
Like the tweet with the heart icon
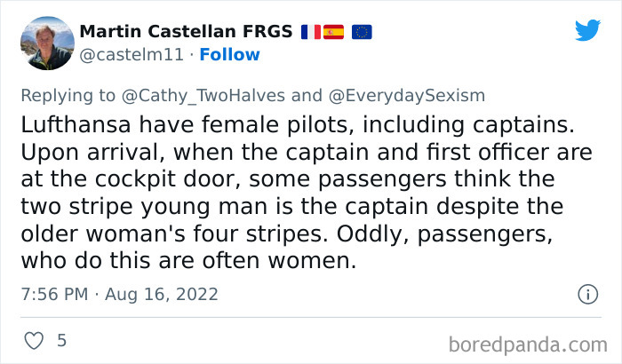pyautogui.click(x=33, y=339)
